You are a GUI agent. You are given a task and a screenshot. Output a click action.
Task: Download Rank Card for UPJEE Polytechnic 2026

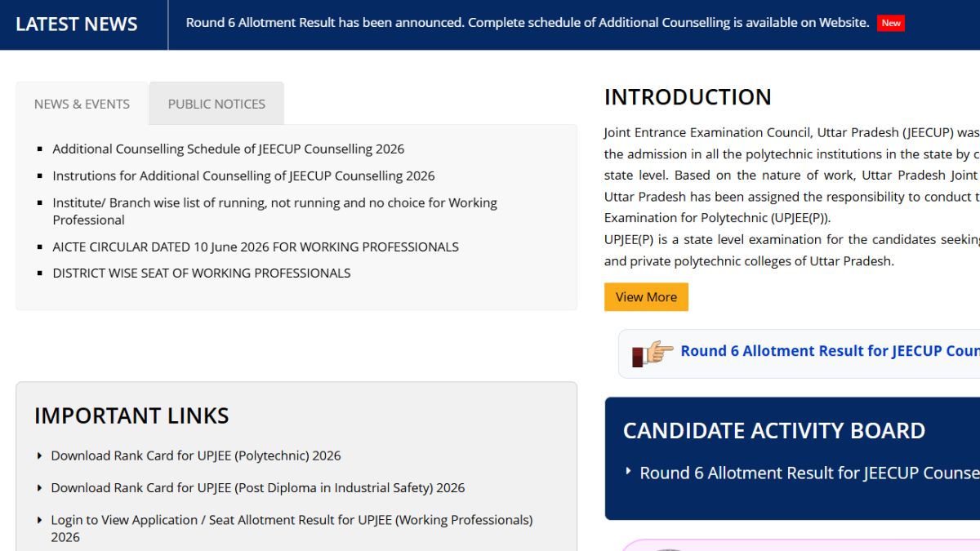coord(196,455)
